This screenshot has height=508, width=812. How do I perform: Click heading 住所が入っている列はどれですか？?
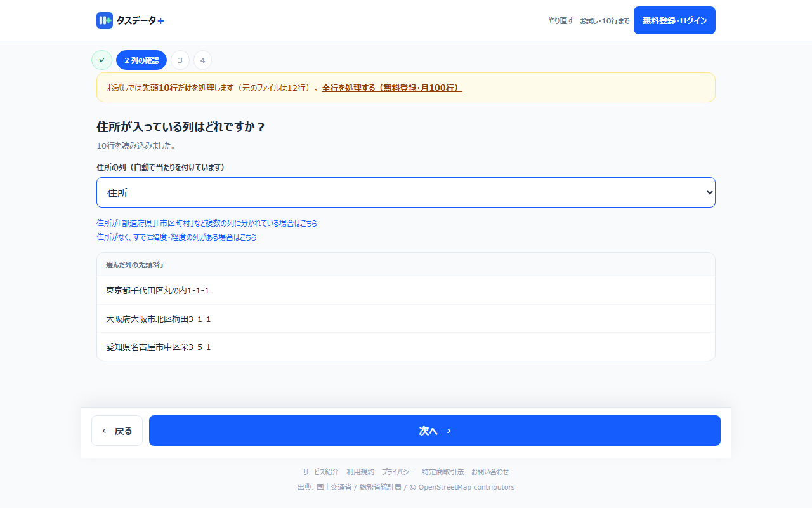coord(181,126)
